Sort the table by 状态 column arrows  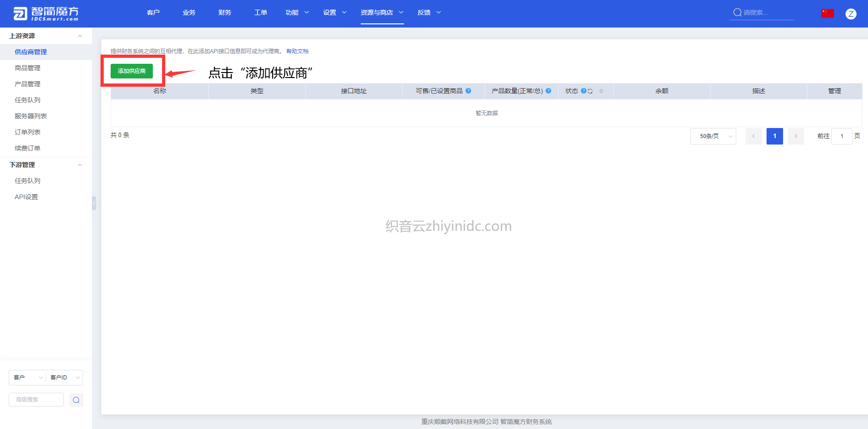pos(601,91)
